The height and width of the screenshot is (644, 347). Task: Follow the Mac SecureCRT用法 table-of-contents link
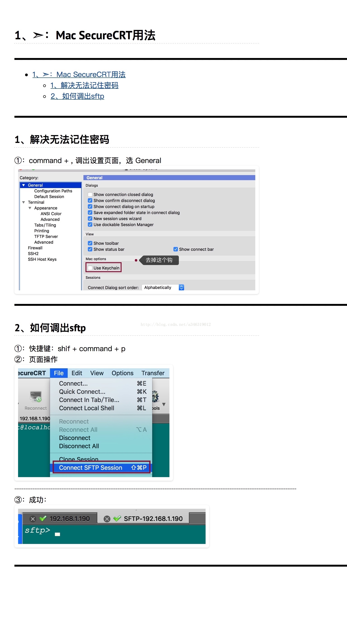(79, 75)
